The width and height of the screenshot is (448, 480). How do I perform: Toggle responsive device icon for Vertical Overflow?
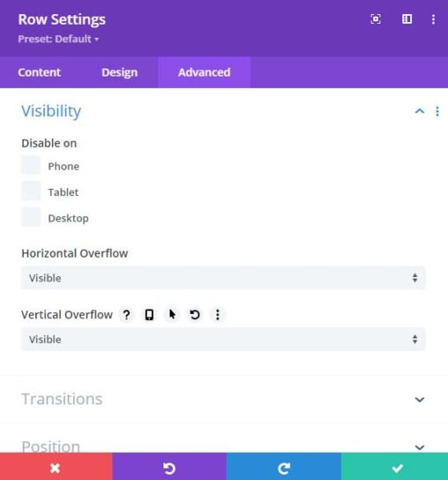149,315
